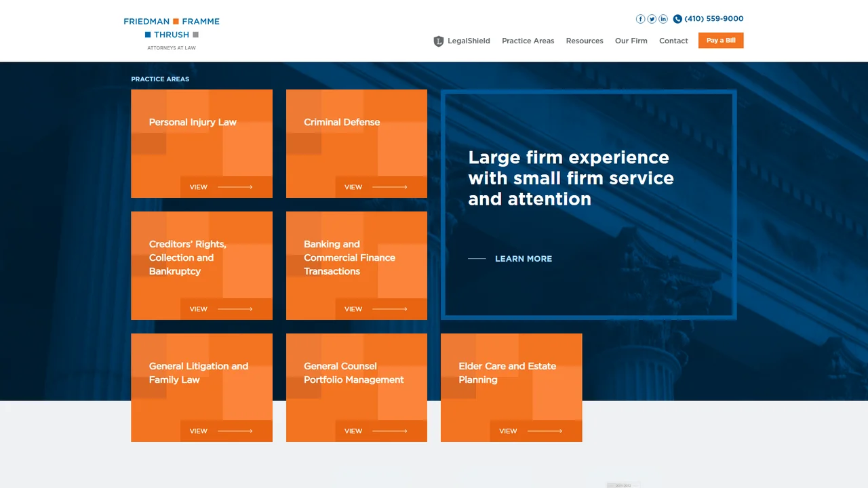The image size is (868, 488).
Task: Open the Resources menu
Action: click(585, 41)
